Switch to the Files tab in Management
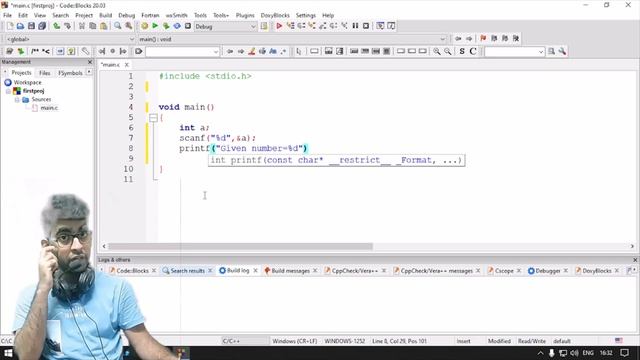 (44, 73)
